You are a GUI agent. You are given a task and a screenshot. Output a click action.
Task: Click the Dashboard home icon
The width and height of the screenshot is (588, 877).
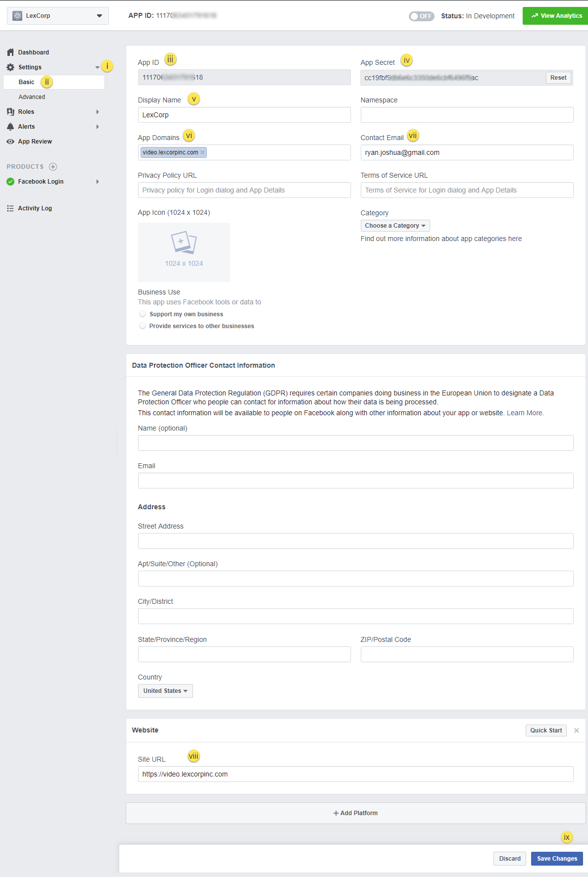coord(10,52)
